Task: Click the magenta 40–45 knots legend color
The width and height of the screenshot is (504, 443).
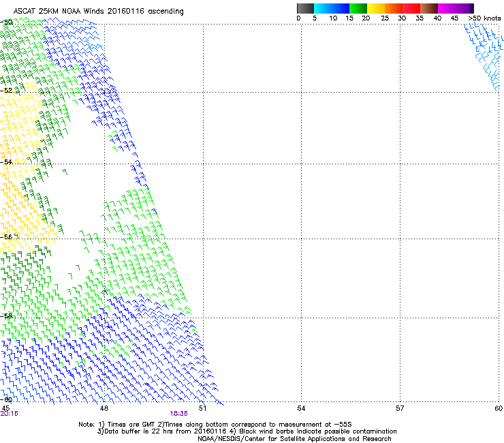Action: 447,8
